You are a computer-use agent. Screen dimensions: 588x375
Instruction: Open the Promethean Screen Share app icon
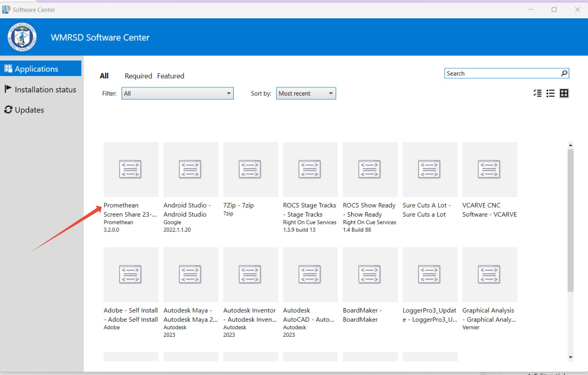click(131, 169)
